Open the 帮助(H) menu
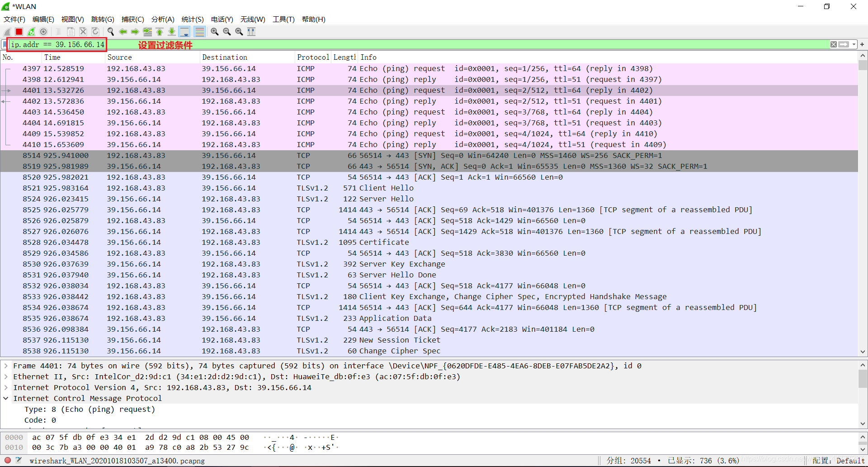 [314, 19]
